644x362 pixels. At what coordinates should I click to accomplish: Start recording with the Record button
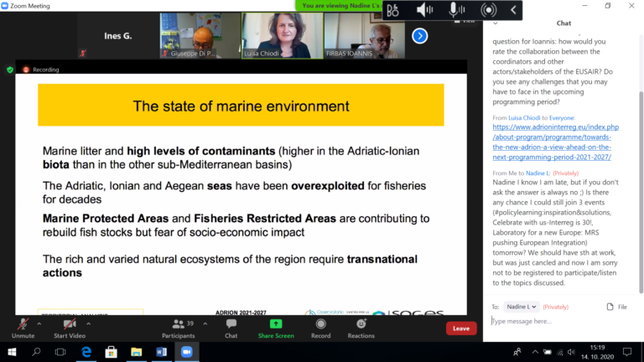click(x=320, y=325)
